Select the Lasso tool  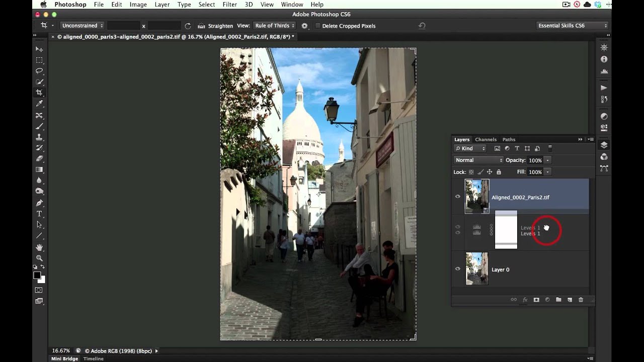coord(39,71)
